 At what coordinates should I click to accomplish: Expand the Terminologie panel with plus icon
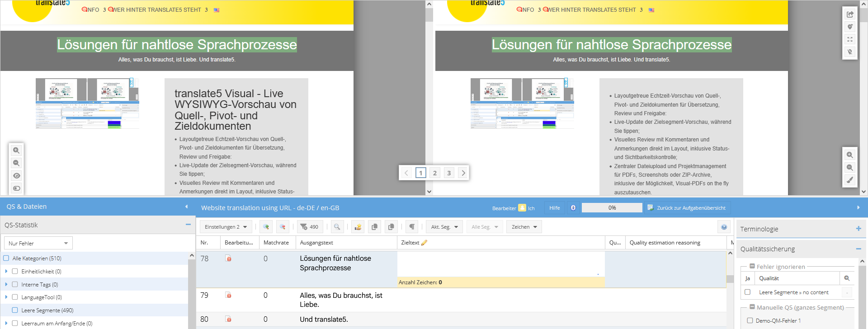click(x=858, y=229)
